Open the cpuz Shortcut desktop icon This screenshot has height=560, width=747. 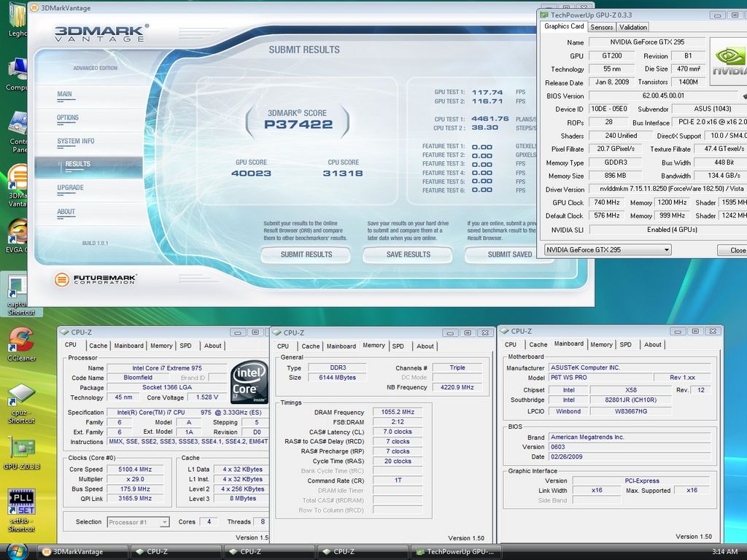21,404
